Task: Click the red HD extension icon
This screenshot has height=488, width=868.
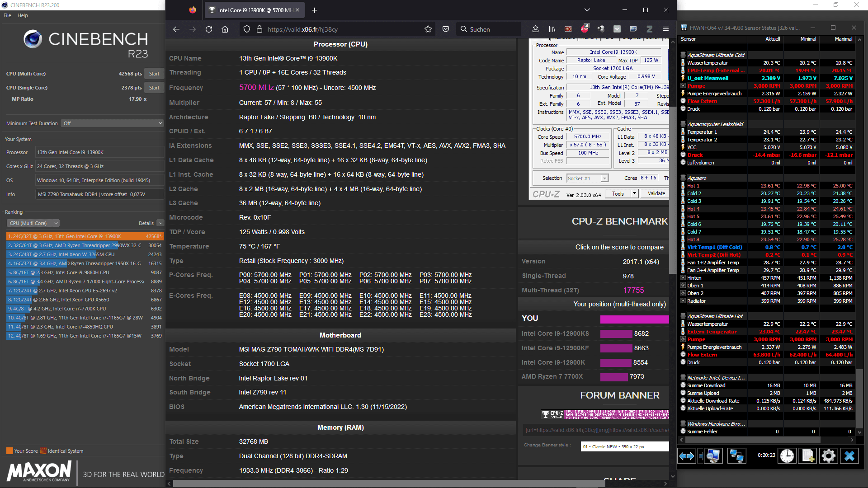Action: 568,29
